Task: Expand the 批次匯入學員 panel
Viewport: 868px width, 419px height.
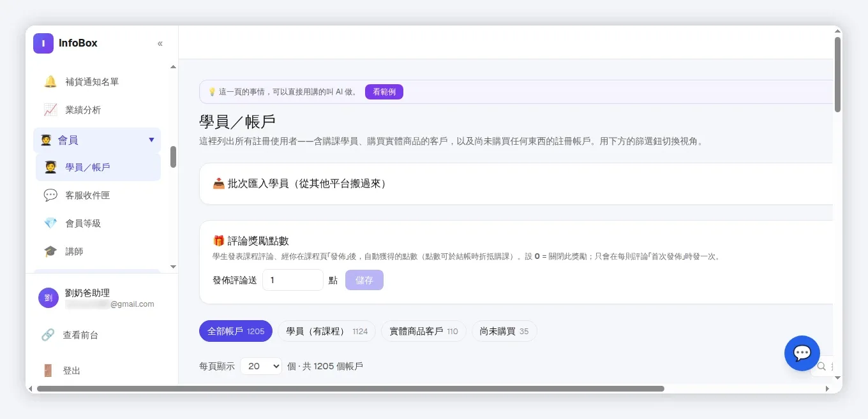Action: pyautogui.click(x=516, y=184)
